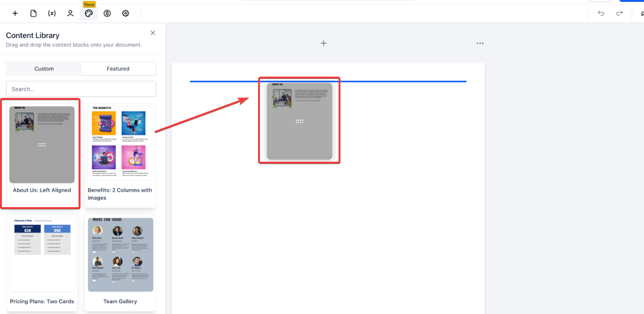Open the pages document icon

coord(34,13)
